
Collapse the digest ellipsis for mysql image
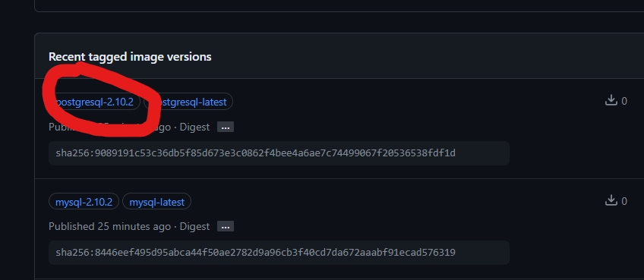(x=225, y=227)
